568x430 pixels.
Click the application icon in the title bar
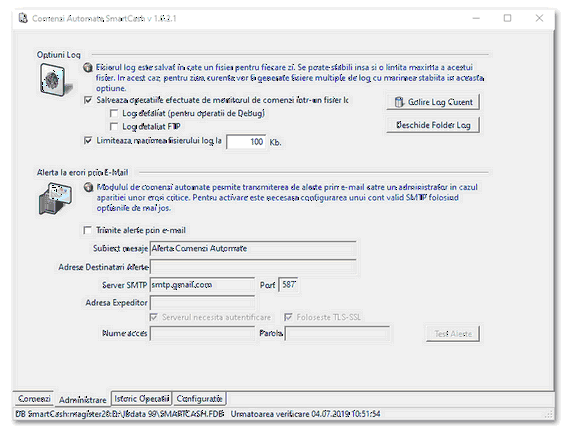click(23, 18)
